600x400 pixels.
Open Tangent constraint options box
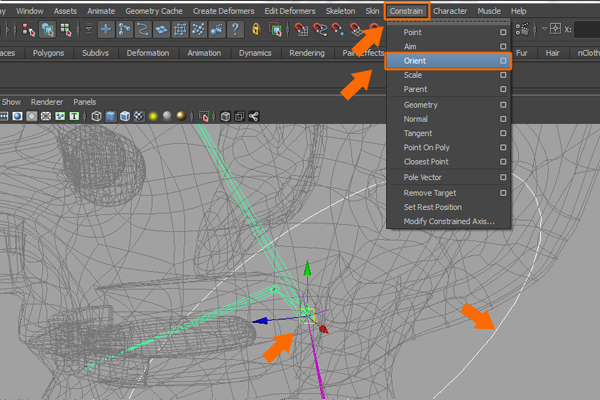tap(503, 133)
